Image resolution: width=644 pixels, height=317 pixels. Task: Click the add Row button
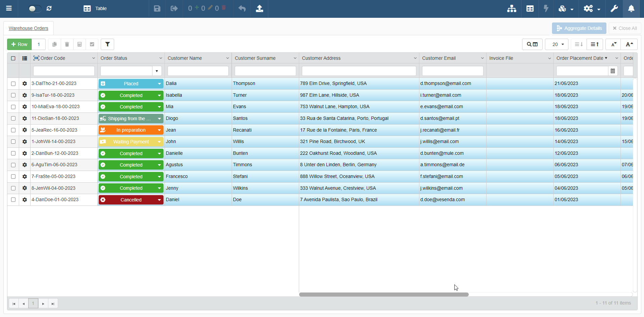pos(19,44)
